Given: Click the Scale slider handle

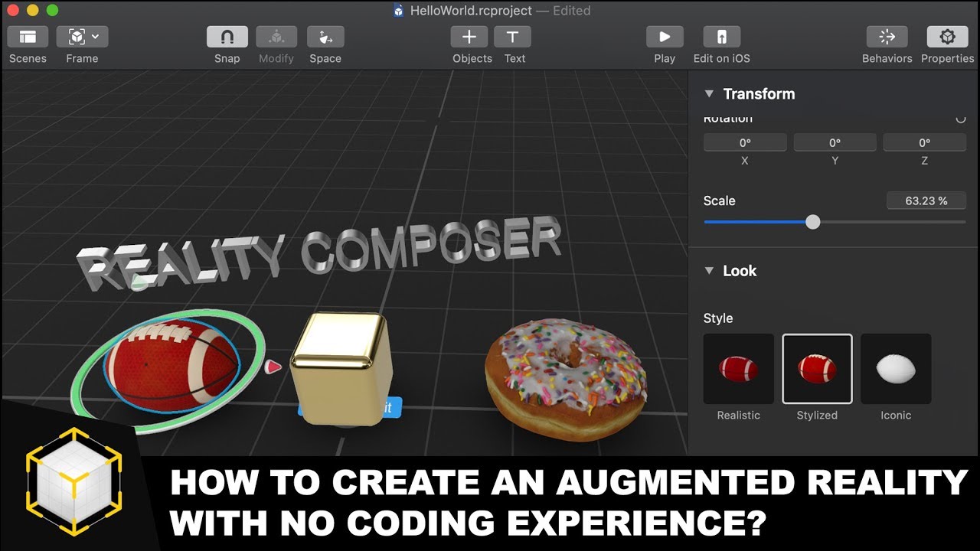Looking at the screenshot, I should click(x=813, y=222).
